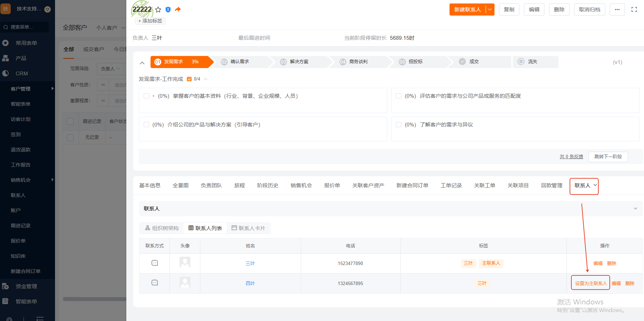
Task: Select the 确认需求 stage in progress bar
Action: click(239, 62)
